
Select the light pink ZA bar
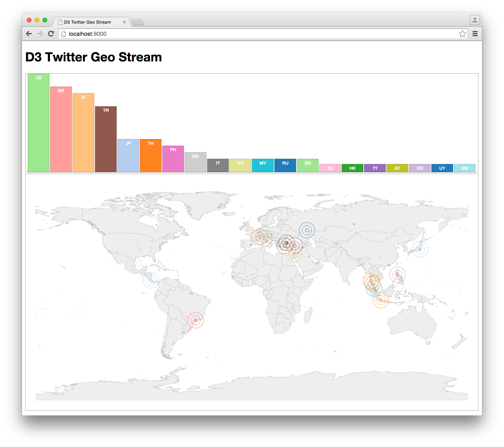click(x=330, y=168)
